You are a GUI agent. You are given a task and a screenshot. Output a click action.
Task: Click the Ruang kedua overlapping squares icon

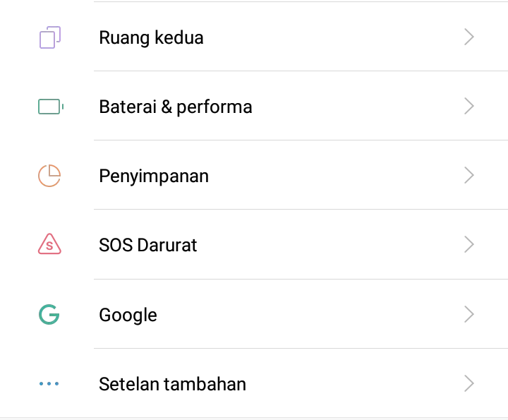tap(49, 37)
